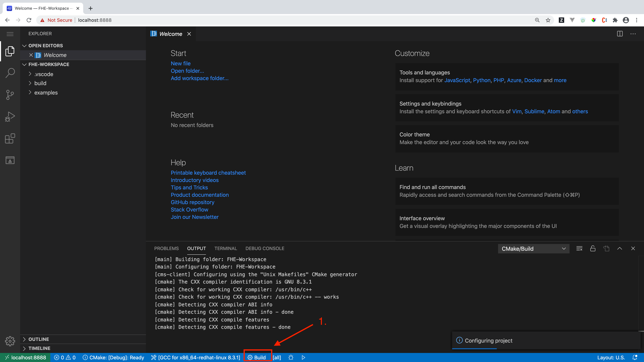Launch target with the play icon in status bar

click(303, 357)
